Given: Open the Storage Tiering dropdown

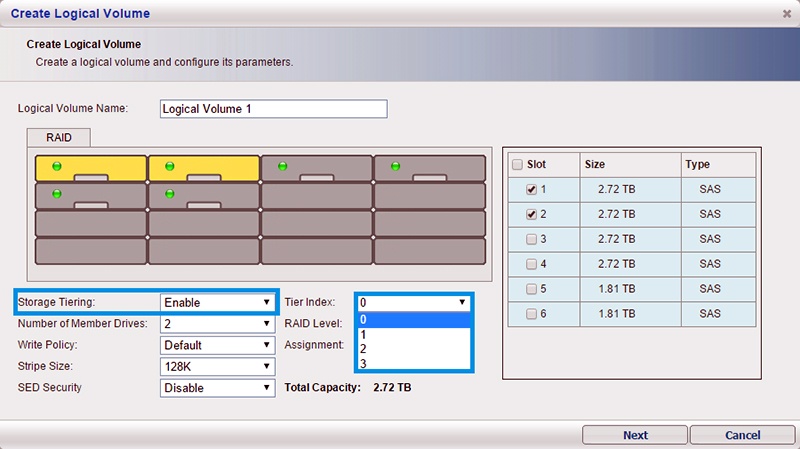Looking at the screenshot, I should pos(217,303).
